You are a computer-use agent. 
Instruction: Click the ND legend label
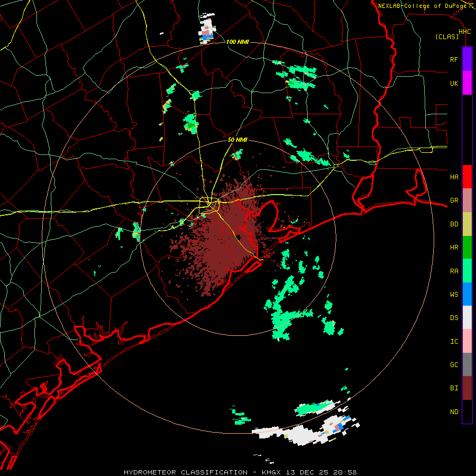coord(454,412)
